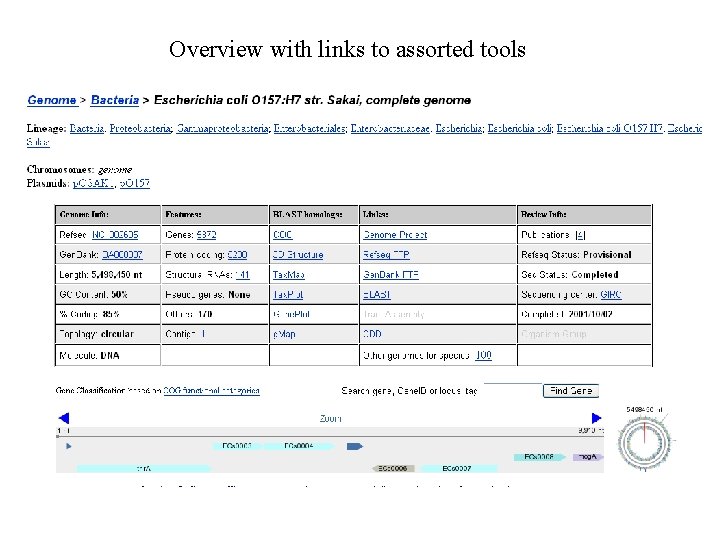Open the Refseq accession link
The image size is (720, 540).
coord(115,235)
